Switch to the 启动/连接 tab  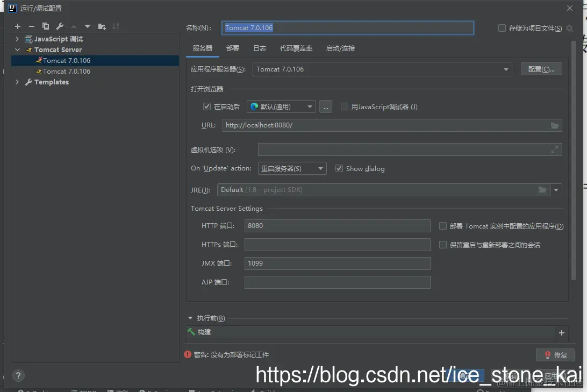pyautogui.click(x=340, y=48)
